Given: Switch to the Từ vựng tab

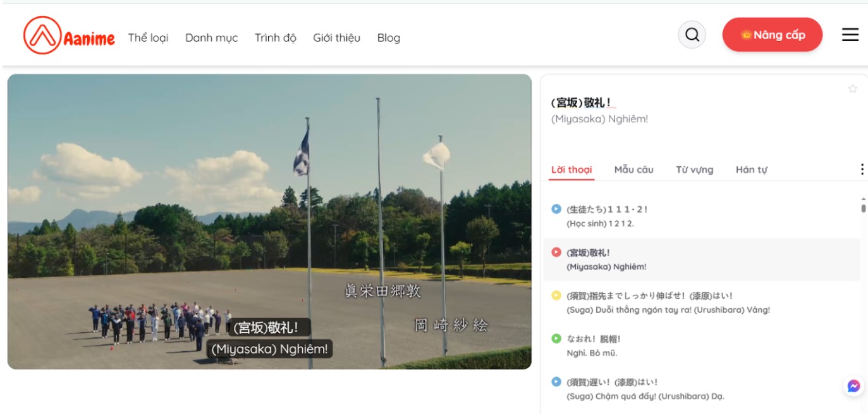Looking at the screenshot, I should pos(694,170).
